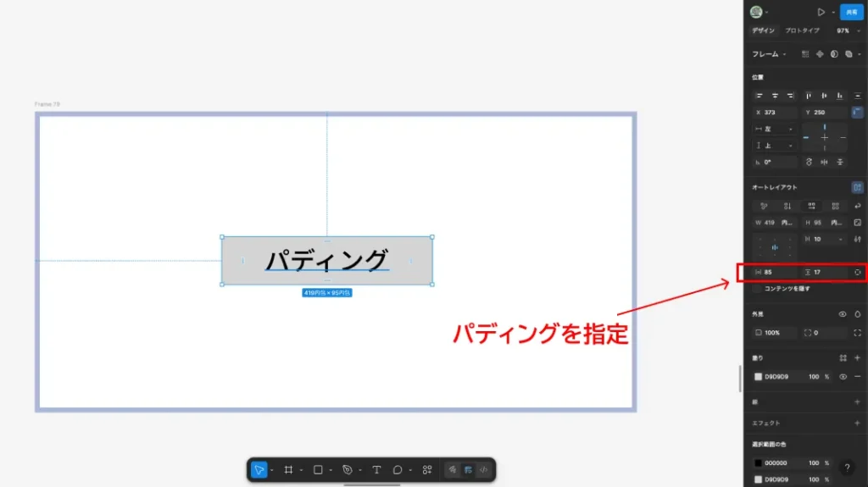The height and width of the screenshot is (487, 868).
Task: Open the Actions components icon in toolbar
Action: [427, 469]
